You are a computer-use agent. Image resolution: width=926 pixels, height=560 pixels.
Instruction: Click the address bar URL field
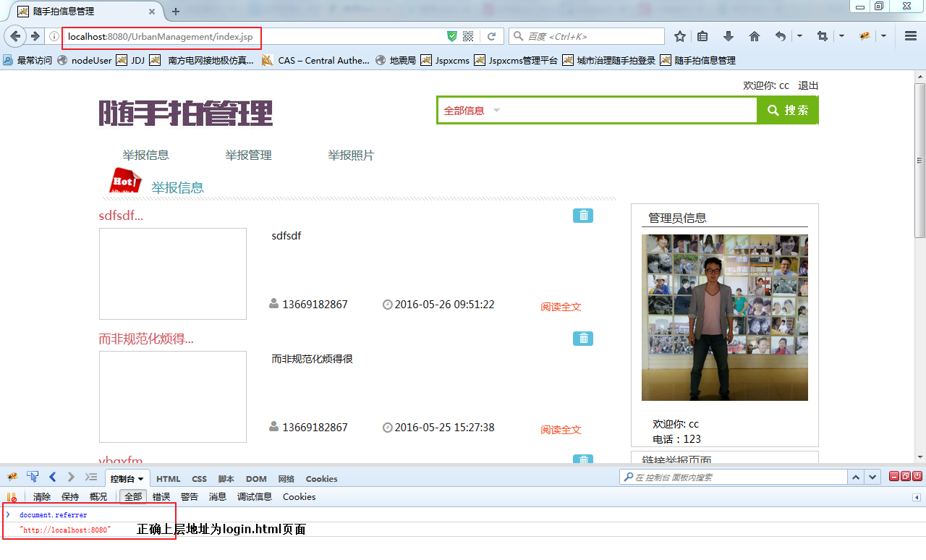(253, 36)
